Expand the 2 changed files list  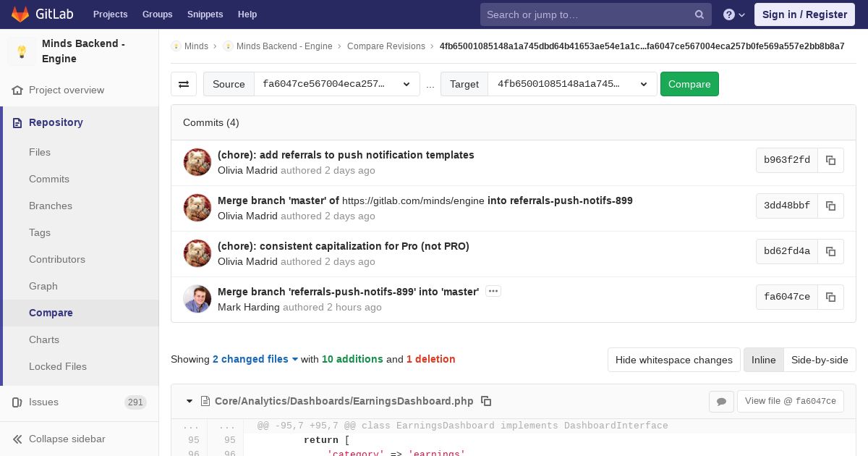point(255,359)
